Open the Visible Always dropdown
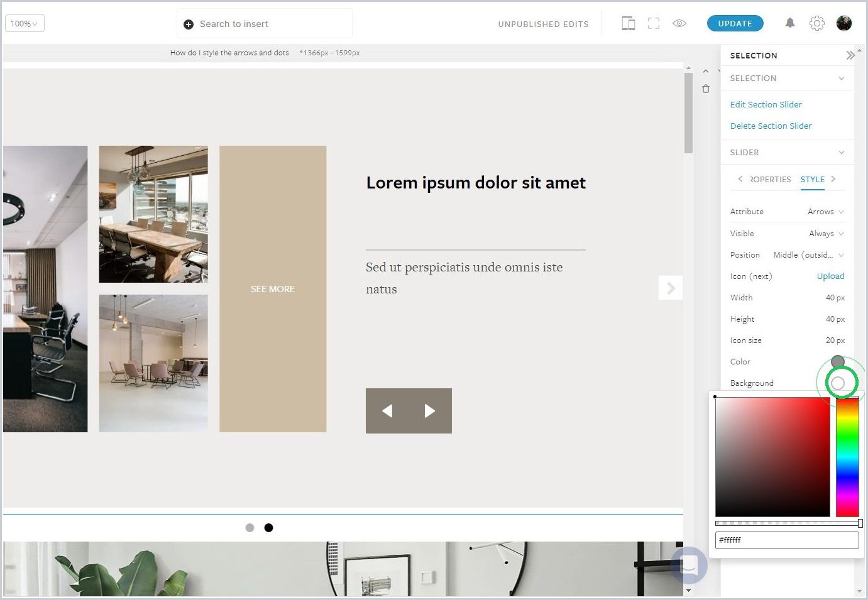The width and height of the screenshot is (868, 600). (826, 233)
